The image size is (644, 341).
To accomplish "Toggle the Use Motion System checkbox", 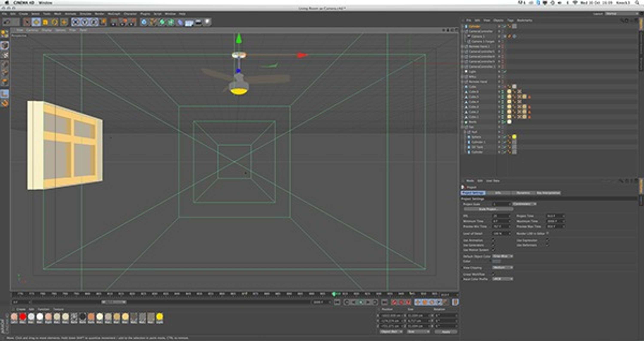I will coord(493,250).
